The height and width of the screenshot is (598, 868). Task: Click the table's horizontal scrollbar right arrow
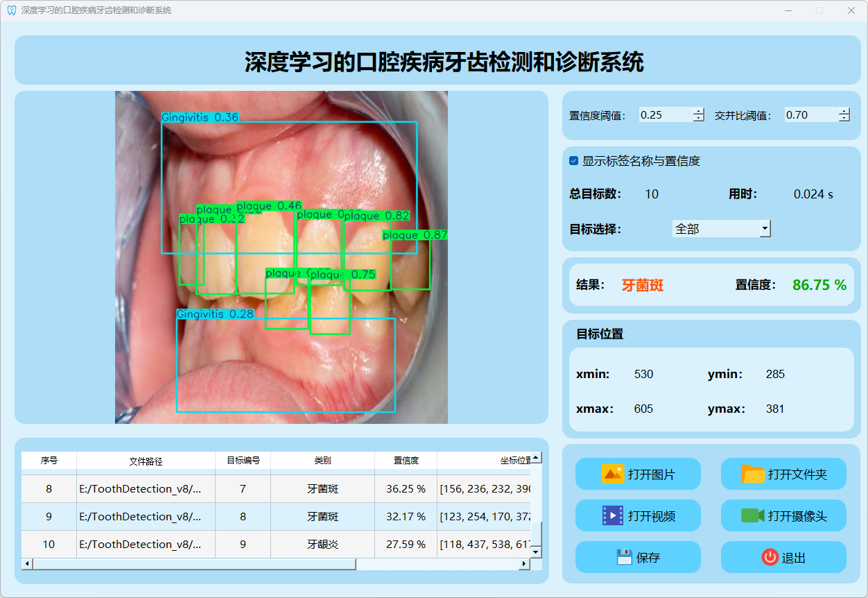point(524,564)
